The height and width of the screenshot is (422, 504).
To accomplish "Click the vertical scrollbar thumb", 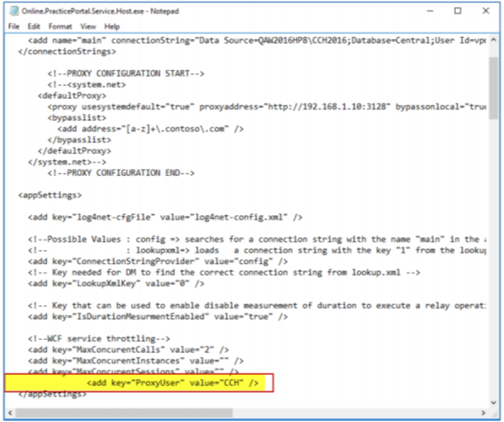I will (x=493, y=88).
